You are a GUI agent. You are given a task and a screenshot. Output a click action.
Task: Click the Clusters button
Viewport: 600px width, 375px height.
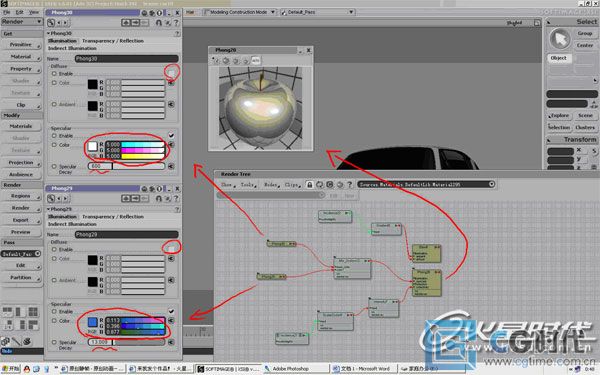click(x=585, y=127)
